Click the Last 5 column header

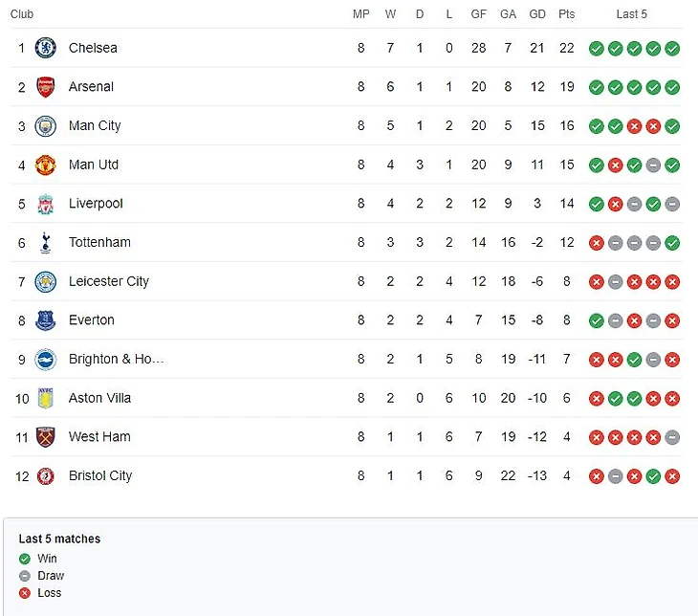point(631,14)
